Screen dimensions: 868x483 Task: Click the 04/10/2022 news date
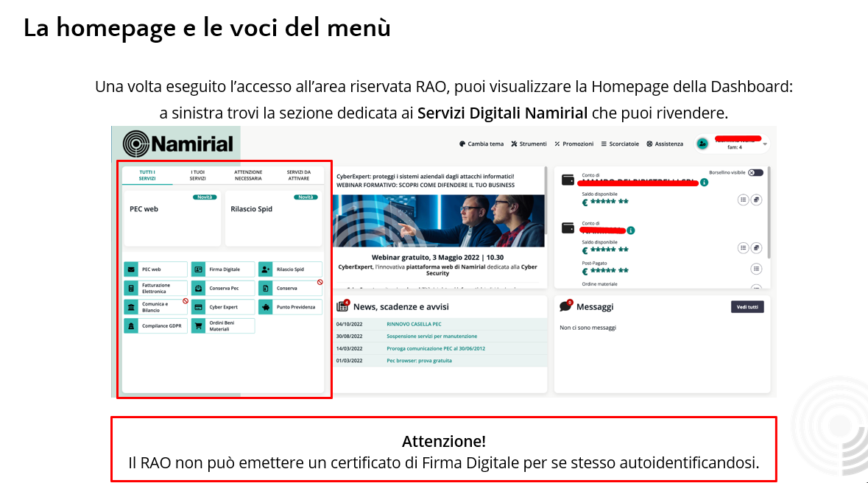coord(349,324)
